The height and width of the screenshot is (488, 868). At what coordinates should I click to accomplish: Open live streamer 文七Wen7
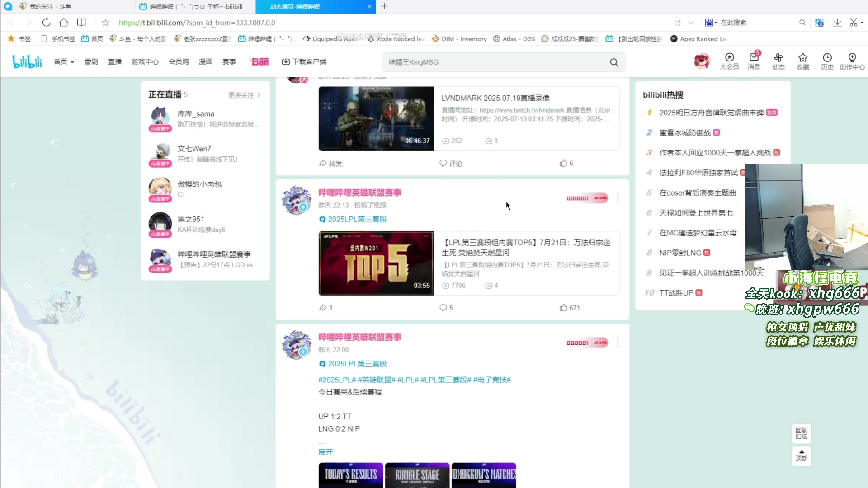pos(205,154)
